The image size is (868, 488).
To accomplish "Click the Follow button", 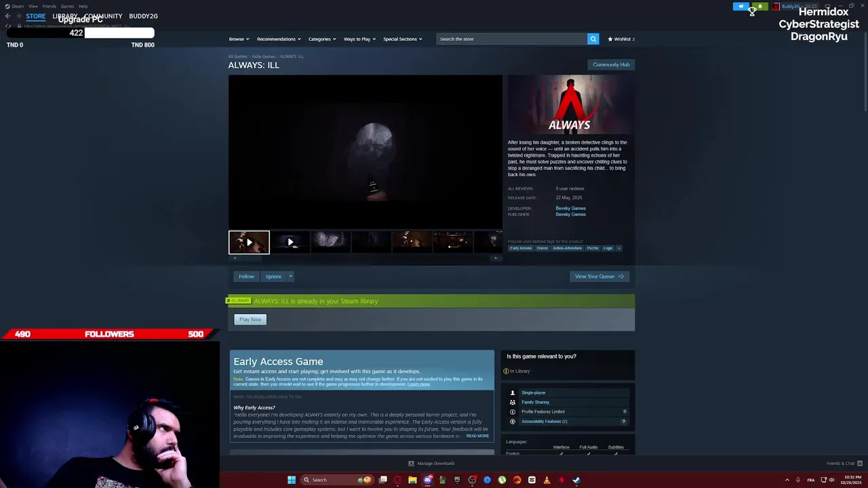I will coord(246,277).
